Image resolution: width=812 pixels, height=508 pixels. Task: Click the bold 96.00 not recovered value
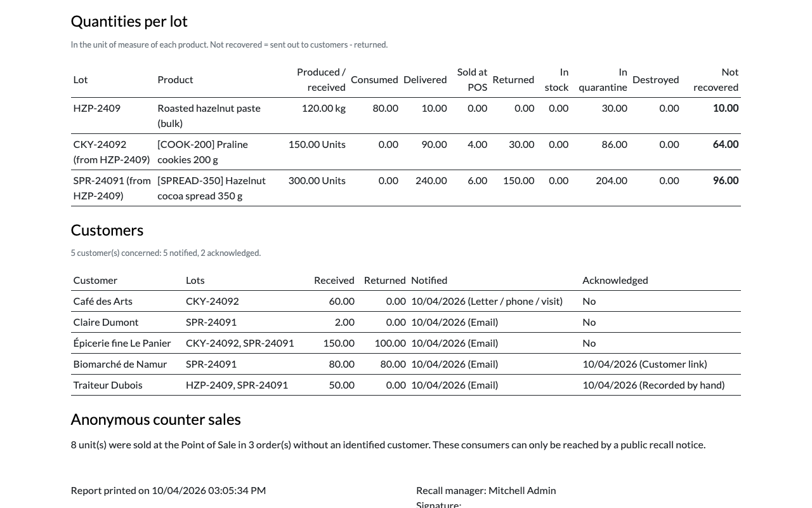[726, 180]
